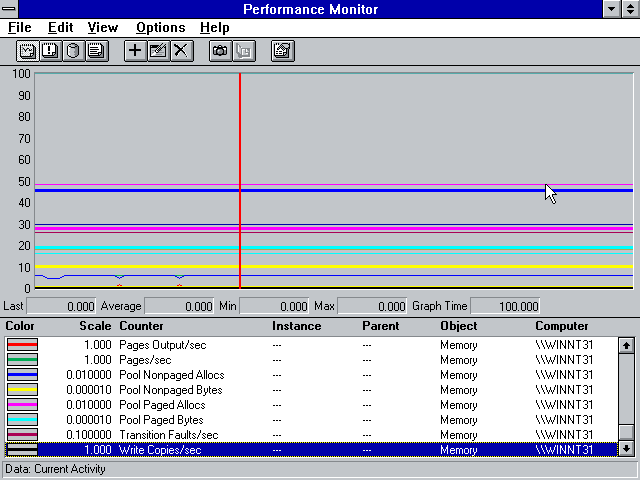
Task: Select the Pool Nonpaged Bytes legend row
Action: tap(311, 390)
